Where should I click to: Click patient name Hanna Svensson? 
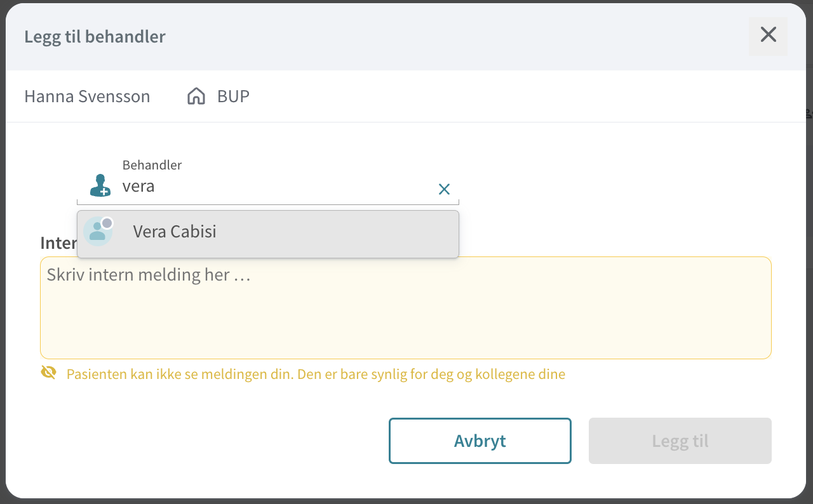(x=87, y=96)
